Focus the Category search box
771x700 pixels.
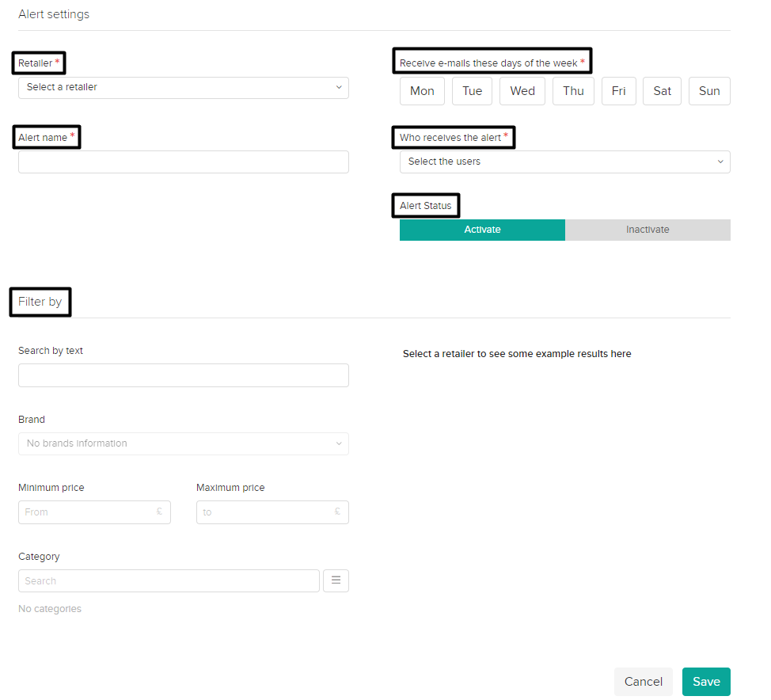pos(168,580)
